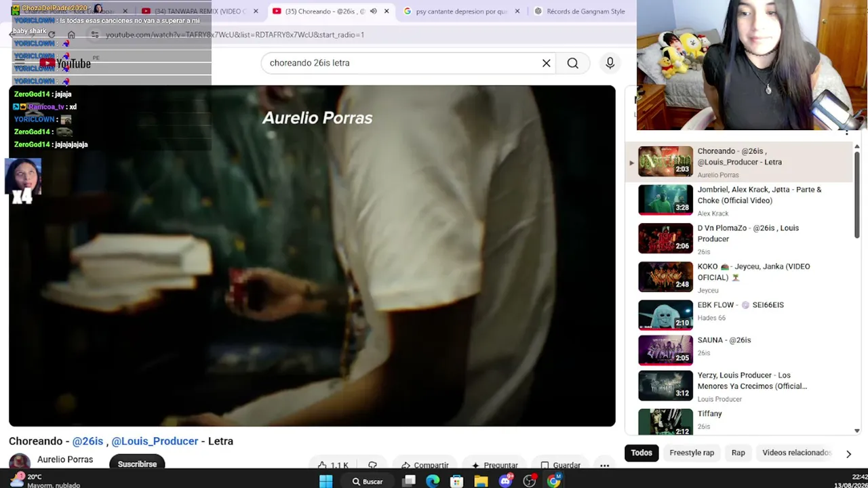Click the Preguntar button
Viewport: 868px width, 488px height.
pyautogui.click(x=495, y=465)
